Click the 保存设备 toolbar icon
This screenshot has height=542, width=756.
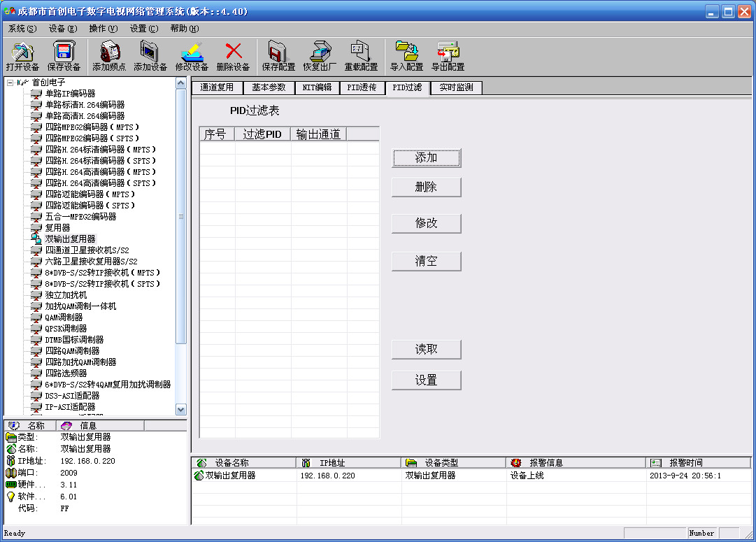coord(64,52)
